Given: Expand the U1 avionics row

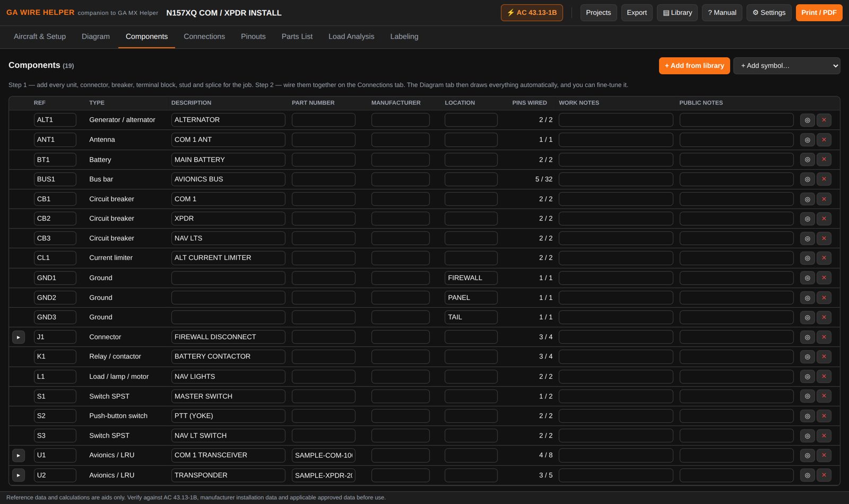Looking at the screenshot, I should (x=19, y=455).
